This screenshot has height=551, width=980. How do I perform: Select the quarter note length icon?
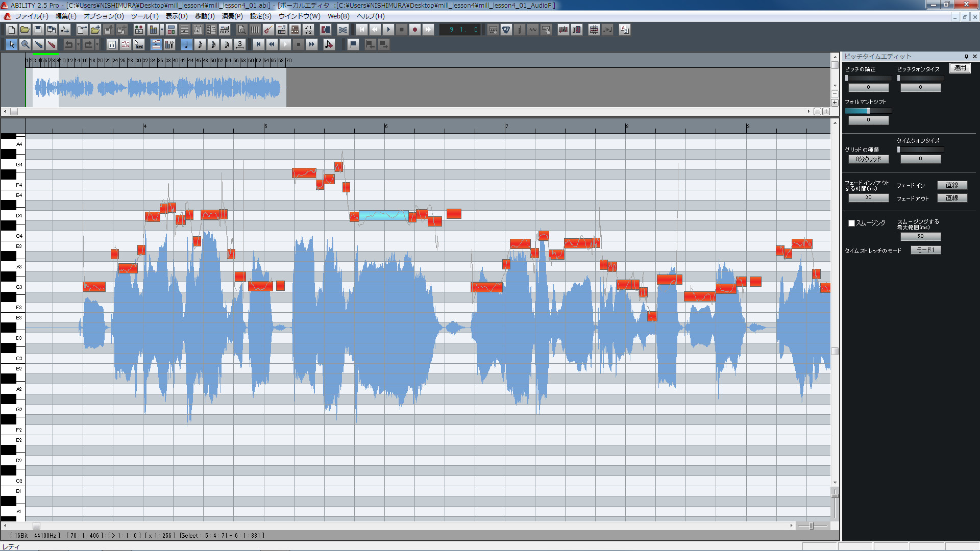pyautogui.click(x=186, y=44)
